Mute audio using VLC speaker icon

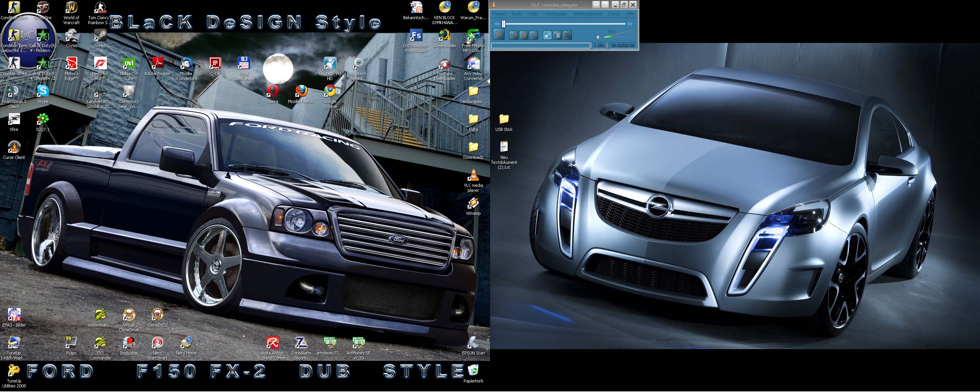[x=598, y=37]
